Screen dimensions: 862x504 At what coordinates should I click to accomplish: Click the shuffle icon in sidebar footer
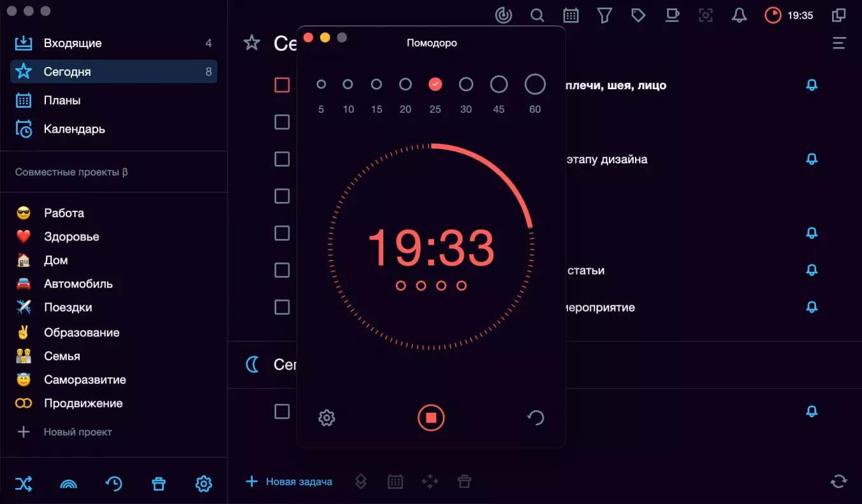pos(24,484)
